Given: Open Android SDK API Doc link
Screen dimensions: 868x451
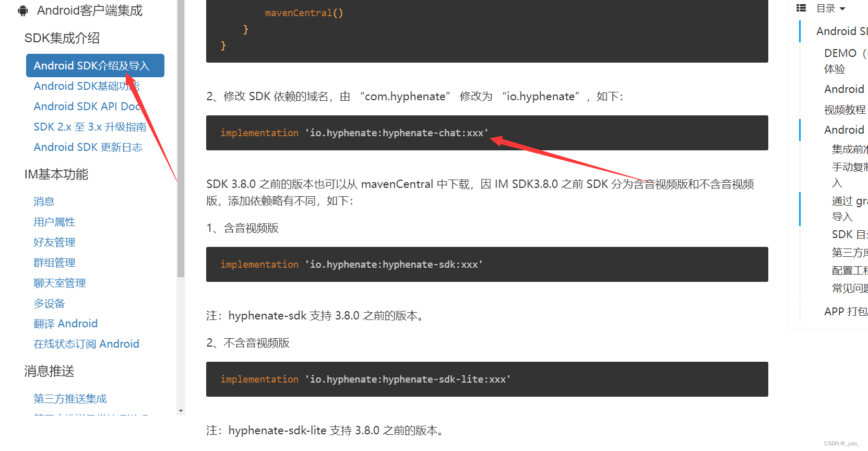Looking at the screenshot, I should pyautogui.click(x=87, y=106).
